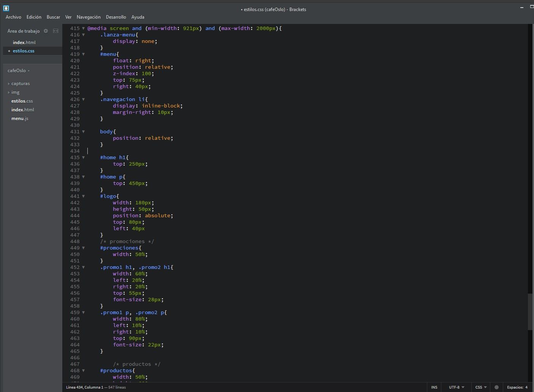Toggle Espacios indentation label
Screen dimensions: 534x392
(515, 387)
